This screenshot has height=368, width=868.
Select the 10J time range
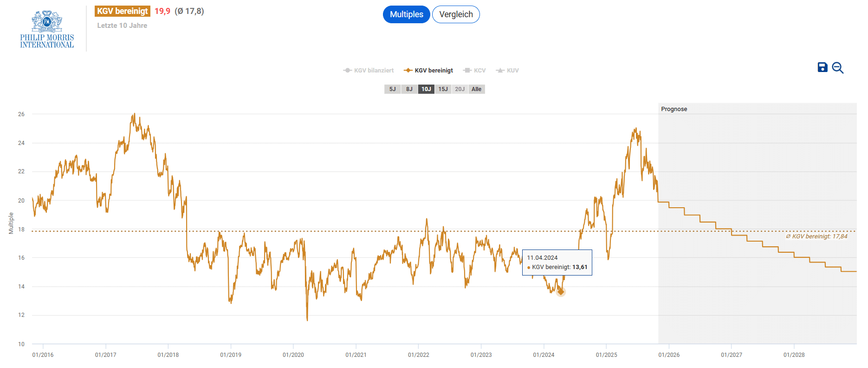point(426,89)
